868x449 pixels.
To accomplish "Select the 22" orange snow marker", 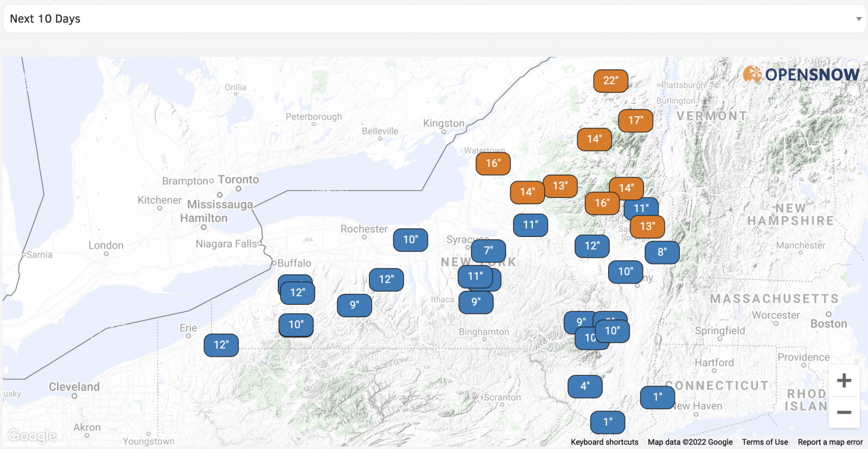I will coord(611,81).
